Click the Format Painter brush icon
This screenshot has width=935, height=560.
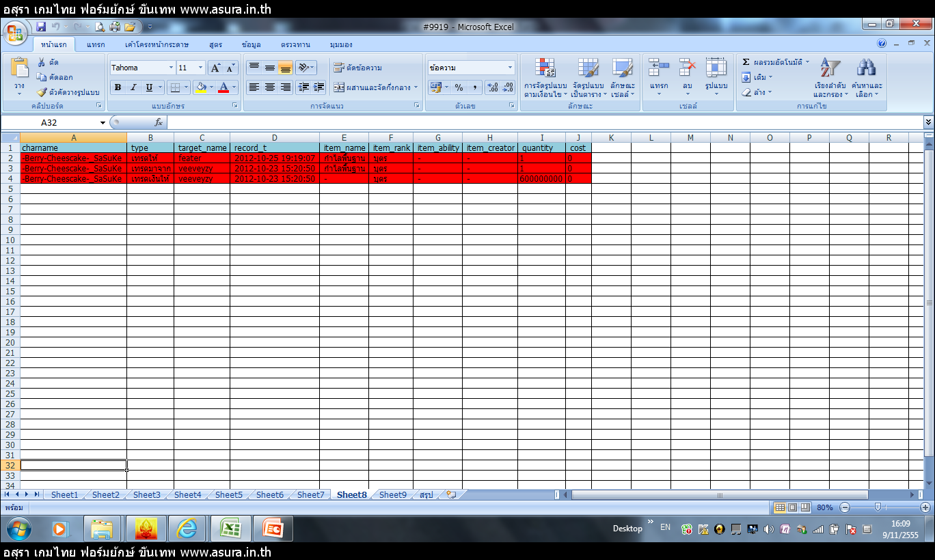tap(41, 92)
